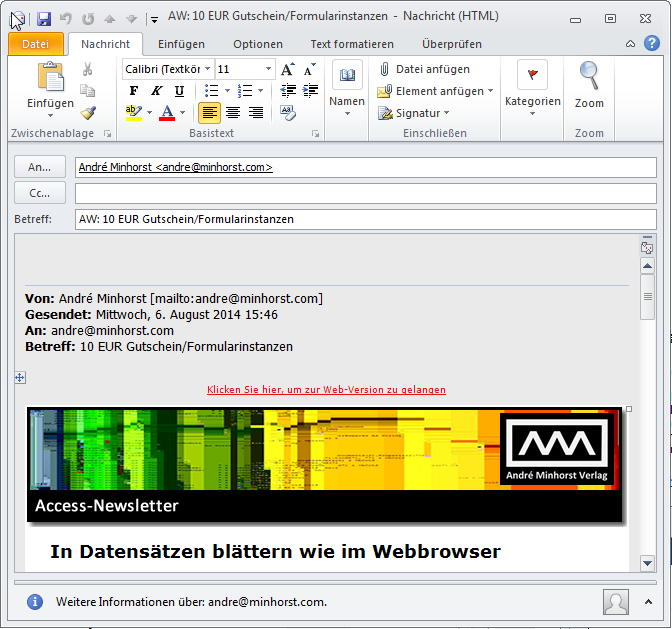Increase font size with large A icon
Image resolution: width=672 pixels, height=629 pixels.
288,69
